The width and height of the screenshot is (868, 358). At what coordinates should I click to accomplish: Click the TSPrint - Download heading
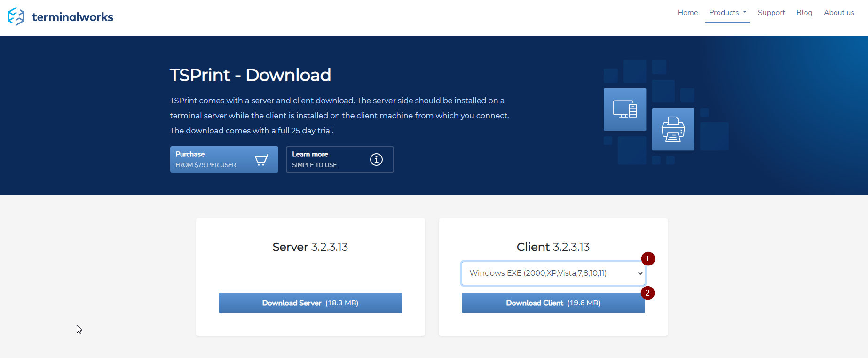click(x=250, y=75)
